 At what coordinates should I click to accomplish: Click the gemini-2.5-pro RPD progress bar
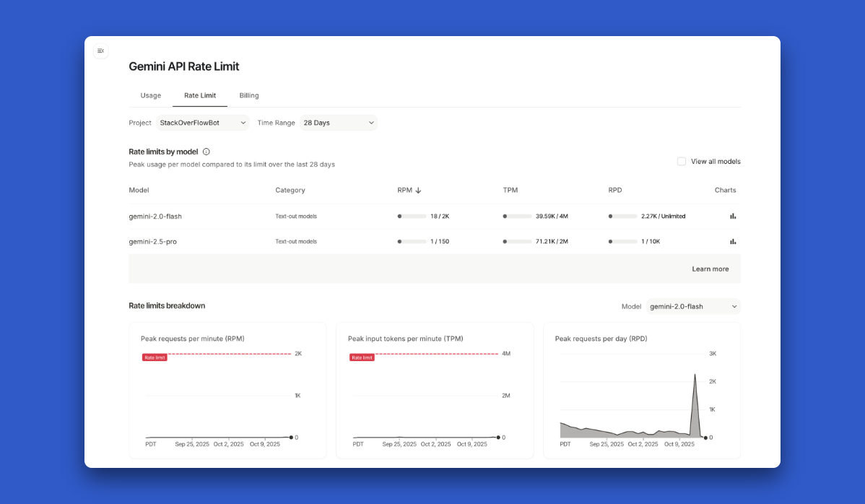[622, 241]
